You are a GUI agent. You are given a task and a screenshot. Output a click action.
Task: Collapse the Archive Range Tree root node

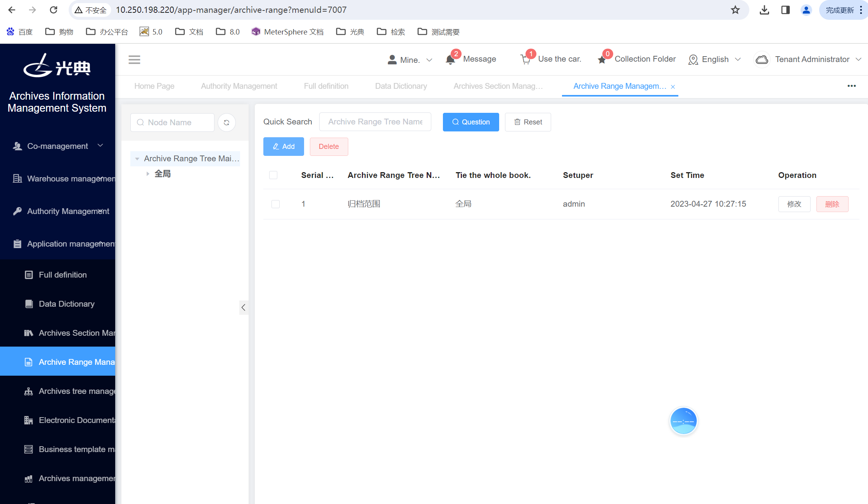tap(137, 159)
